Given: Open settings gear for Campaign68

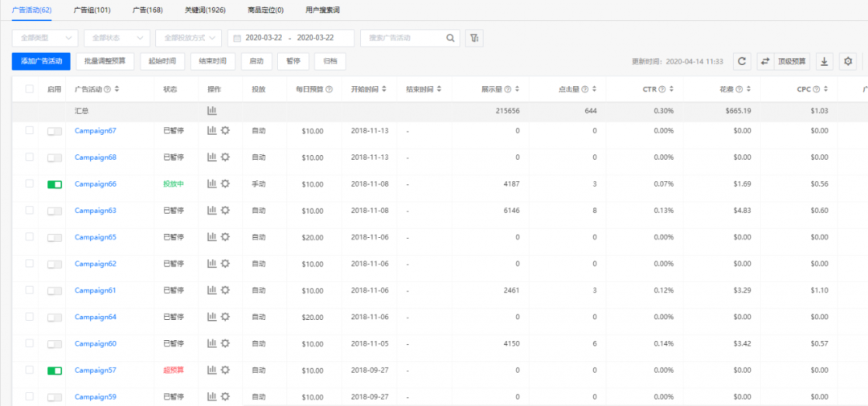Looking at the screenshot, I should click(x=225, y=157).
